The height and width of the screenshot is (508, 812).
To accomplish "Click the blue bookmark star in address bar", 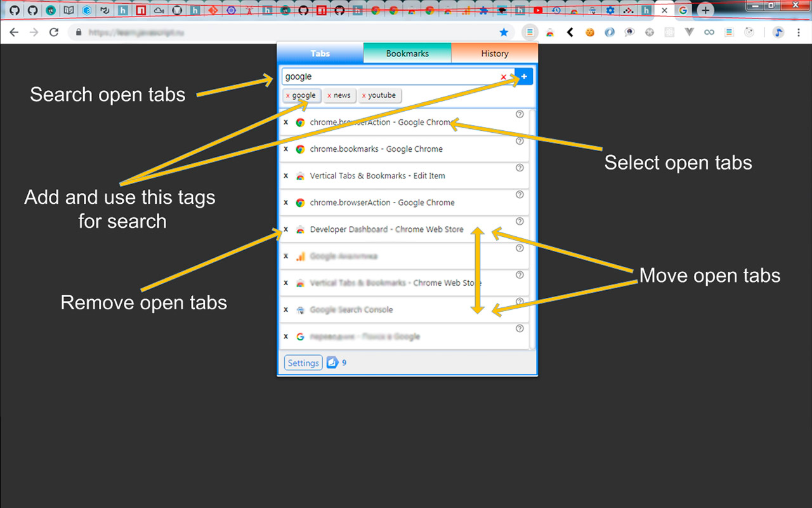I will [504, 32].
